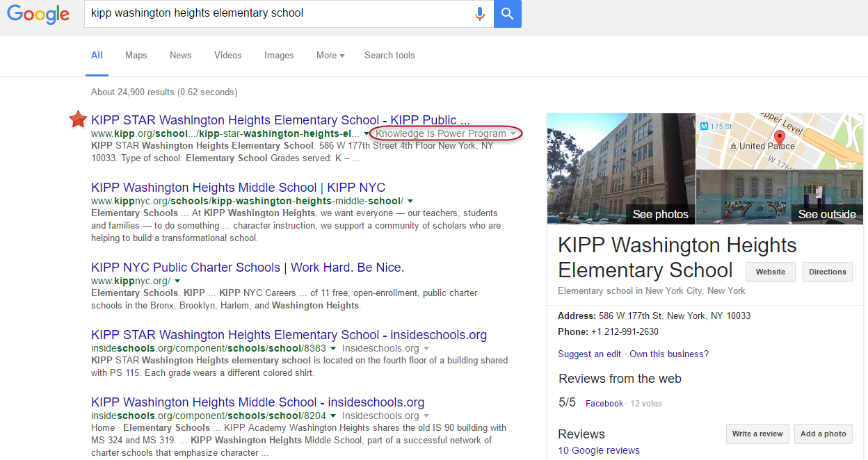Click into the search query text field
Image resolution: width=868 pixels, height=460 pixels.
click(x=278, y=13)
